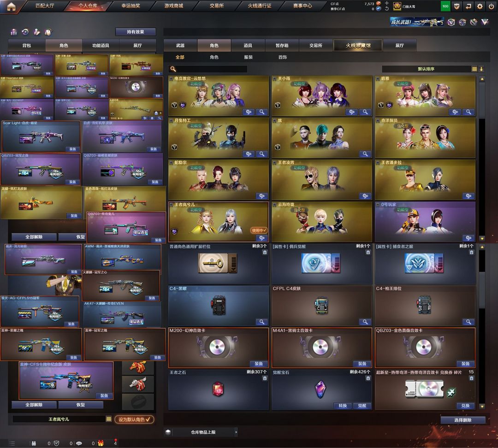Screen dimensions: 498x448
Task: Select the 首饰 filter tab
Action: pyautogui.click(x=283, y=57)
